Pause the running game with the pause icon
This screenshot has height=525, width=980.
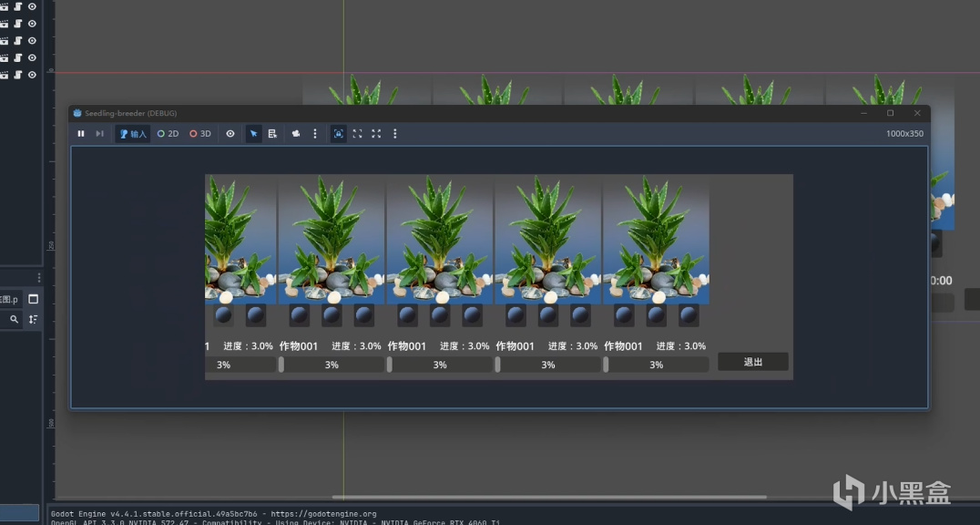click(81, 134)
